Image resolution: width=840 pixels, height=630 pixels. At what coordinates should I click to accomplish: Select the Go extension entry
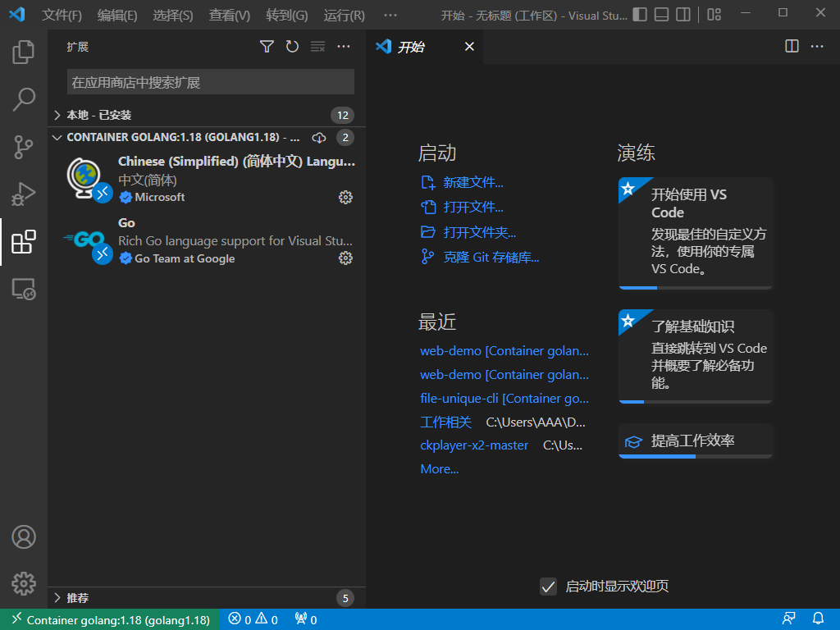click(206, 240)
